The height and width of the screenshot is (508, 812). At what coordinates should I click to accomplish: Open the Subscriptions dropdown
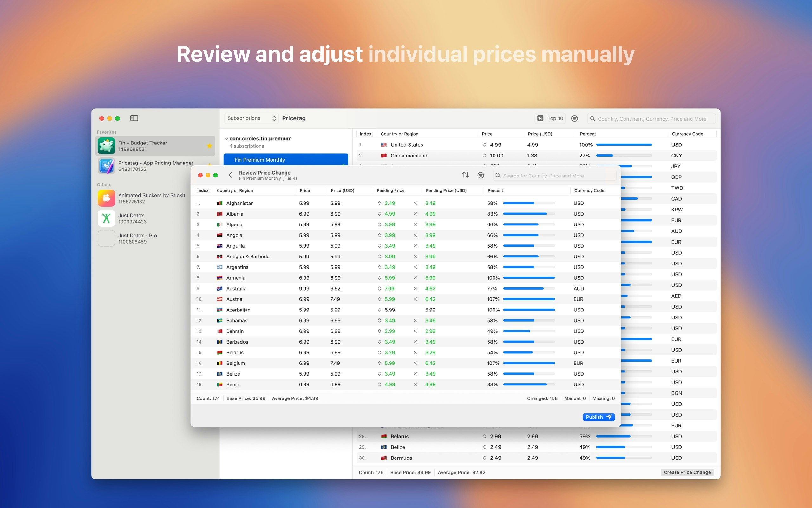pyautogui.click(x=251, y=118)
